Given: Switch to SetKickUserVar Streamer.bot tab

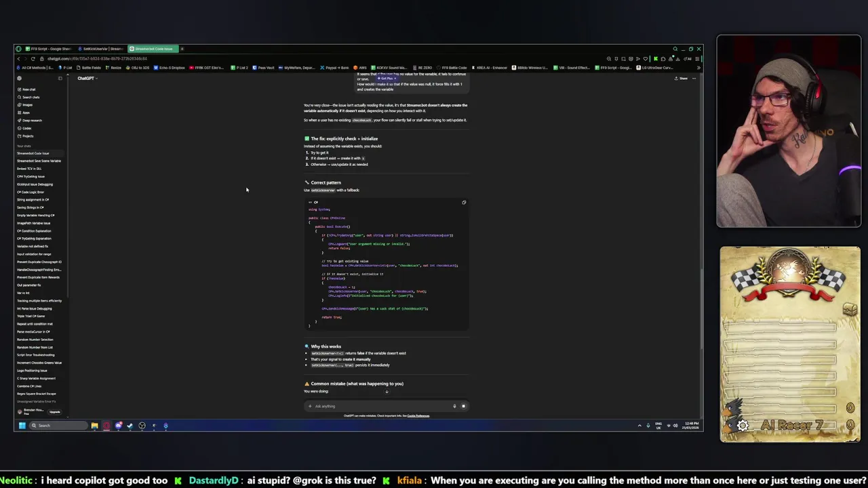Looking at the screenshot, I should [x=100, y=49].
